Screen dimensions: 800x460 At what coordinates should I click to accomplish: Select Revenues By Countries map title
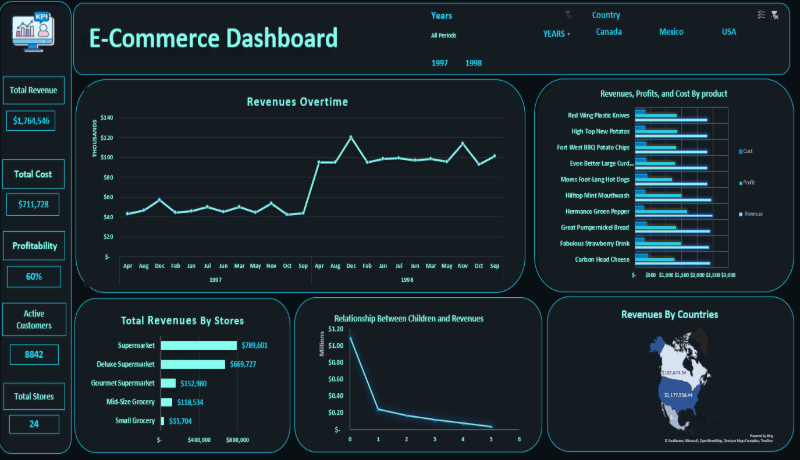coord(669,315)
